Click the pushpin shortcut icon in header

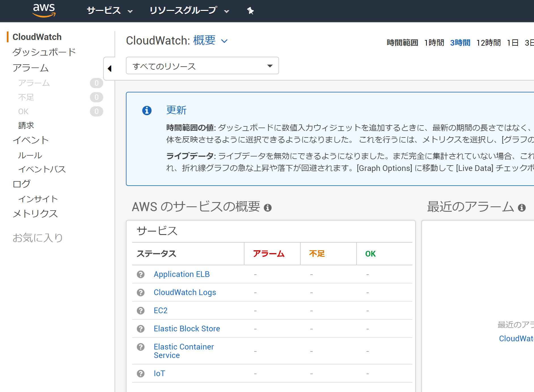click(x=250, y=11)
